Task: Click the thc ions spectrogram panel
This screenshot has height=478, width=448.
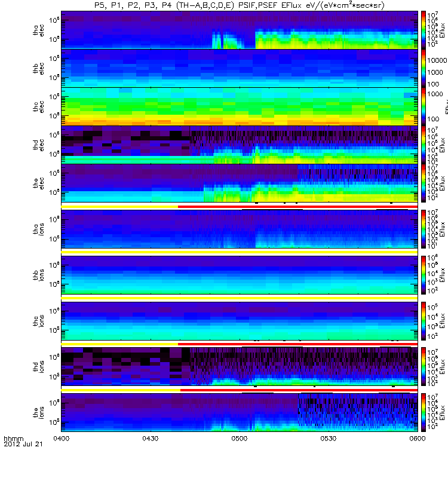Action: click(240, 321)
